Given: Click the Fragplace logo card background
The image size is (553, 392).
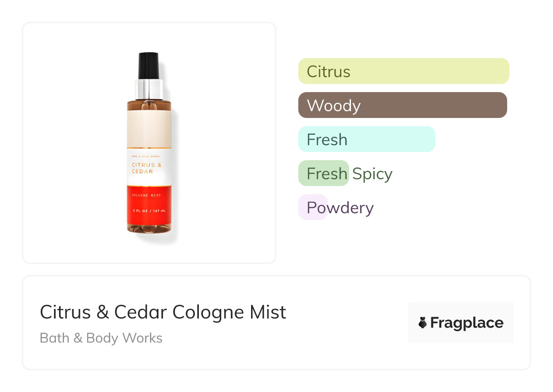Looking at the screenshot, I should [x=461, y=323].
